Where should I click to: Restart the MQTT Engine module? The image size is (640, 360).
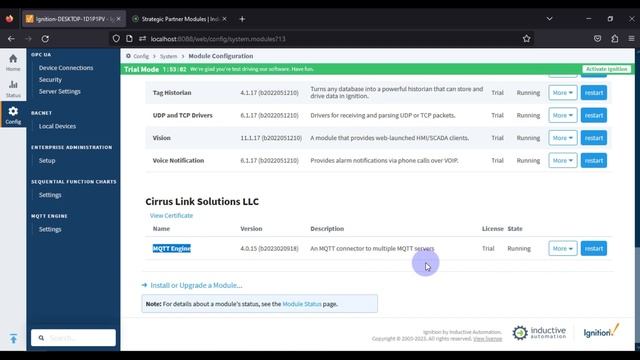(593, 248)
